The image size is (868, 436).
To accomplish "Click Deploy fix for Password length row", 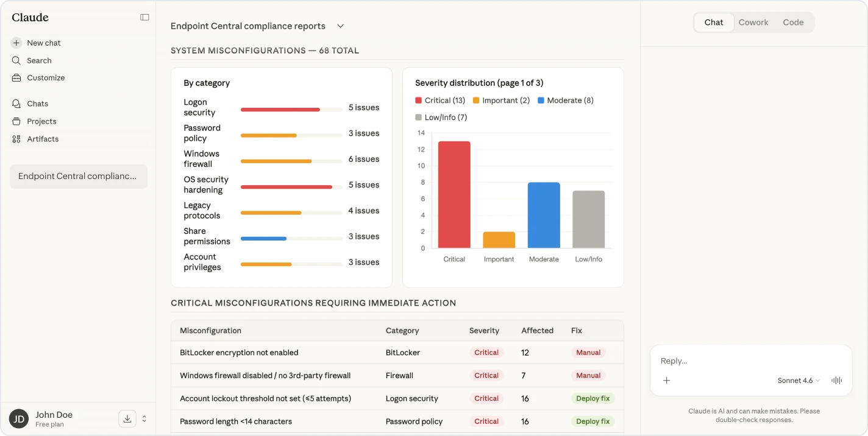I will point(592,421).
